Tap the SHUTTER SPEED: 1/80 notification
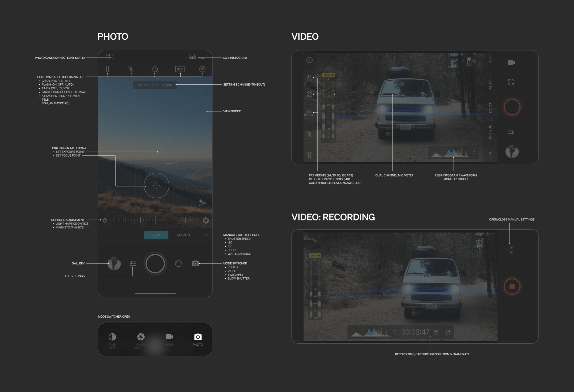This screenshot has width=574, height=392. pyautogui.click(x=155, y=85)
